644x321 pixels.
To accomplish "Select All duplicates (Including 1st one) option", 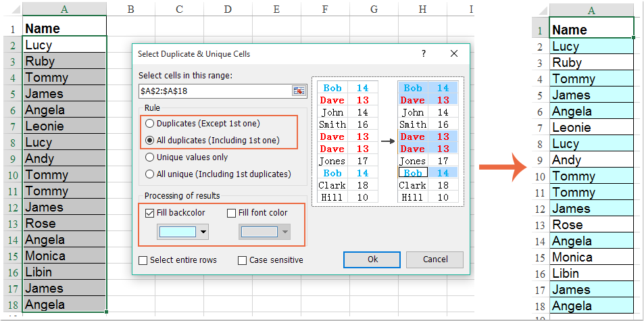I will click(x=213, y=141).
